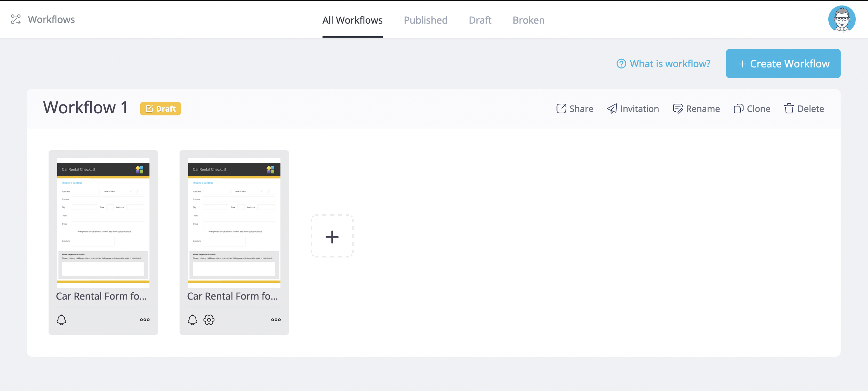Delete Workflow 1

804,109
